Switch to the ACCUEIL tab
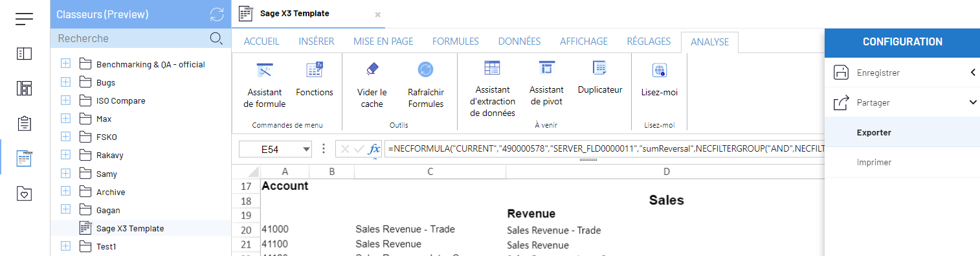The height and width of the screenshot is (256, 980). pyautogui.click(x=262, y=41)
